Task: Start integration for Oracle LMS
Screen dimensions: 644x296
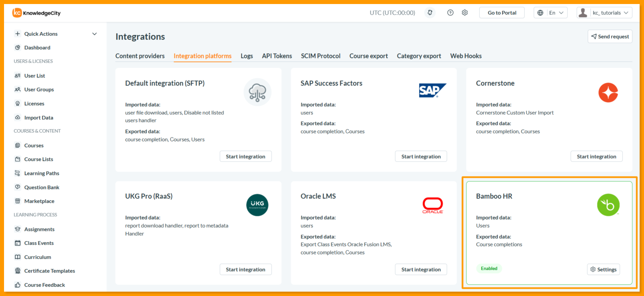Action: click(x=421, y=270)
